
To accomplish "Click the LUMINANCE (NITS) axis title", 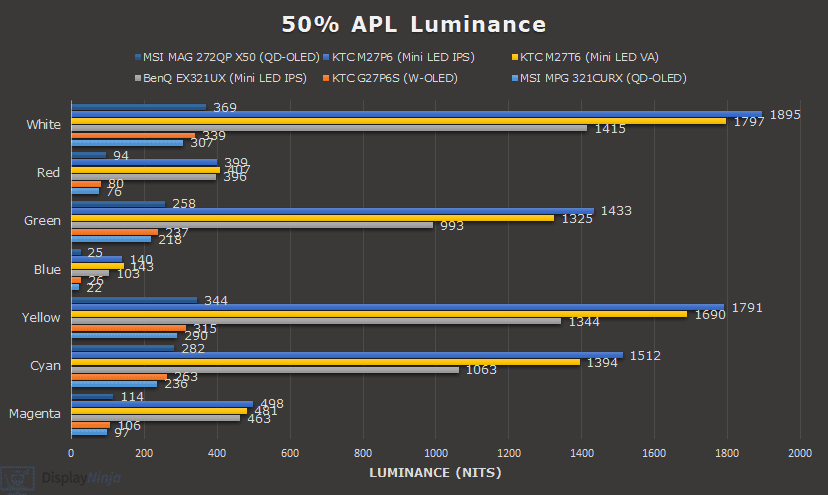I will [436, 473].
